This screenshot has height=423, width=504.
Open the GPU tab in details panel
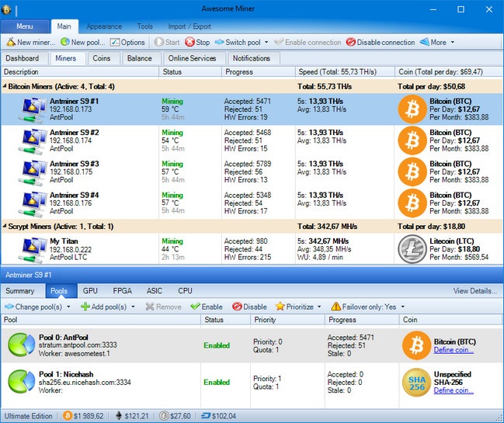click(x=90, y=291)
